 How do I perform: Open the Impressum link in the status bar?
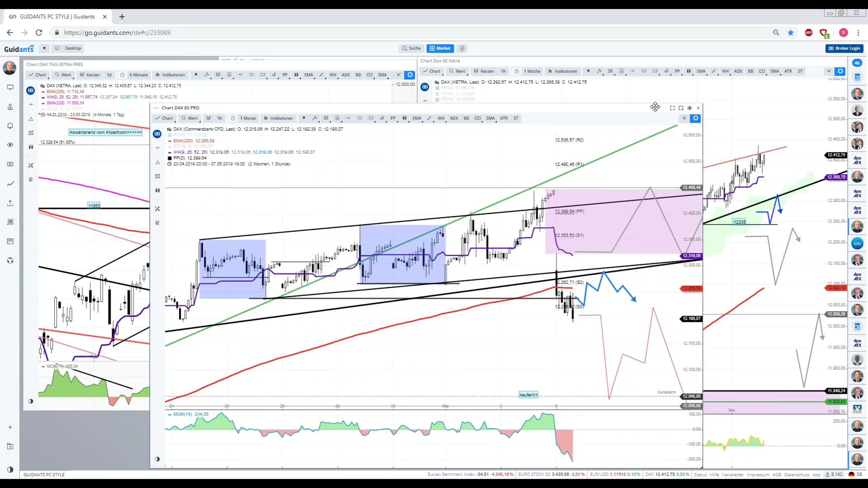click(x=758, y=475)
